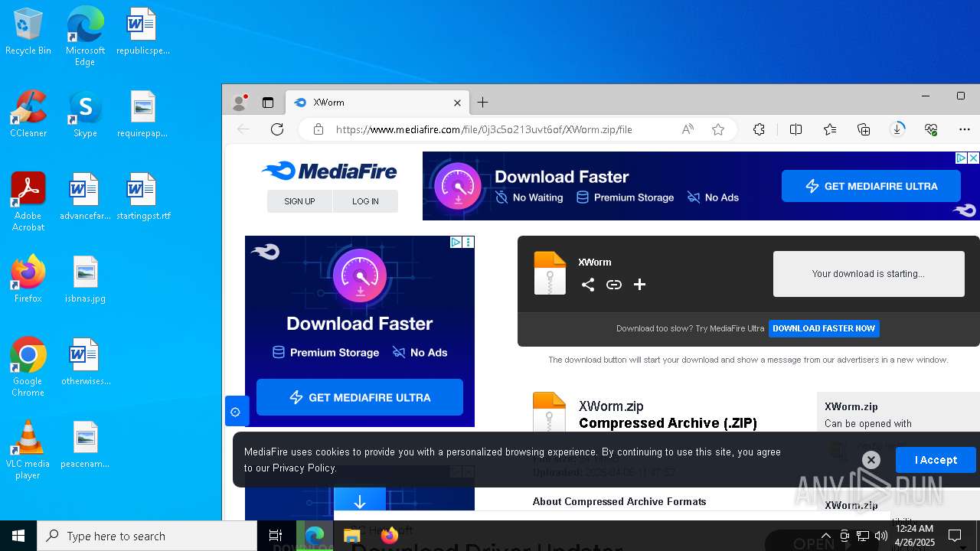Launch Firefox from desktop shortcut

[28, 280]
